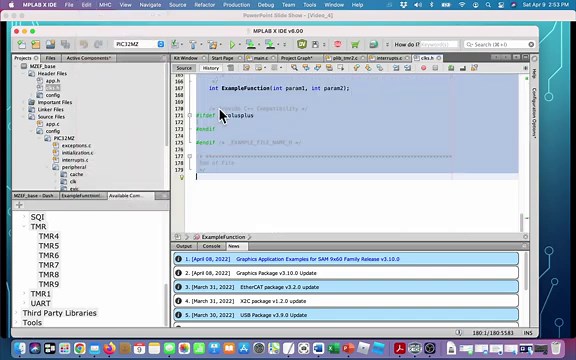Image resolution: width=576 pixels, height=360 pixels.
Task: Open Firefox from the Dock
Action: pos(109,348)
